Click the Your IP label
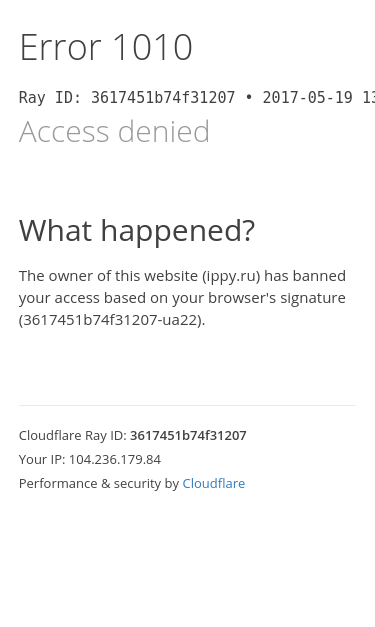375x627 pixels. [42, 459]
